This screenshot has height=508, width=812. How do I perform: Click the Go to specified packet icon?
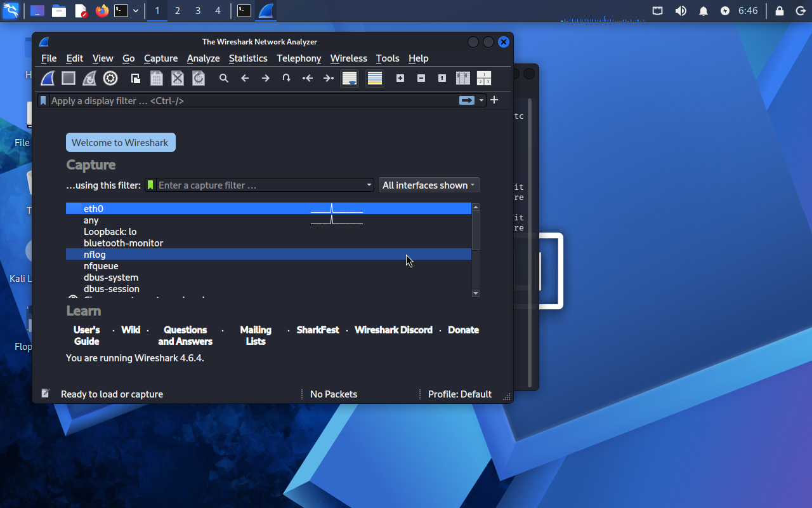(286, 78)
